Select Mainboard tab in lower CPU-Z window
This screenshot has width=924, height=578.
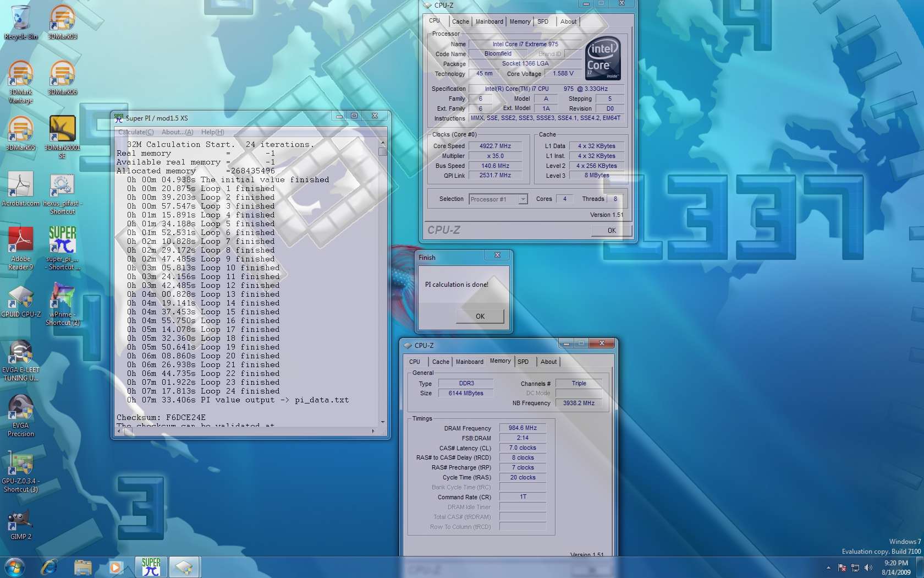[469, 362]
